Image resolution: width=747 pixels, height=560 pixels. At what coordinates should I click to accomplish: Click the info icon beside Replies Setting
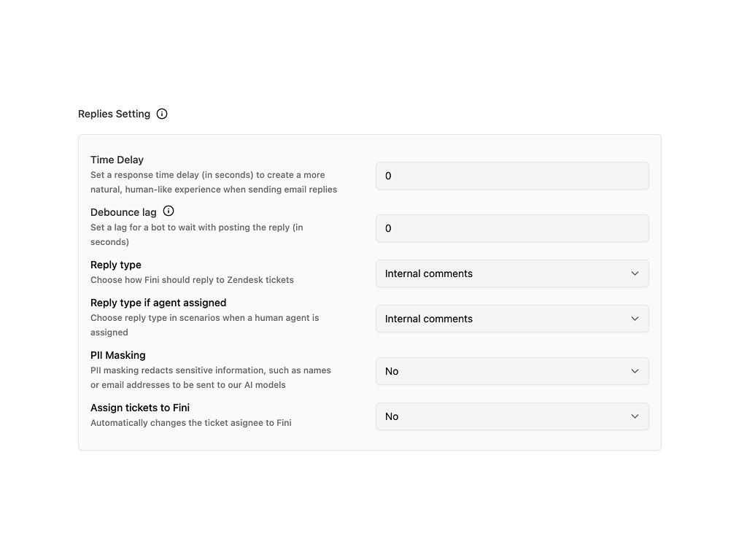click(162, 114)
